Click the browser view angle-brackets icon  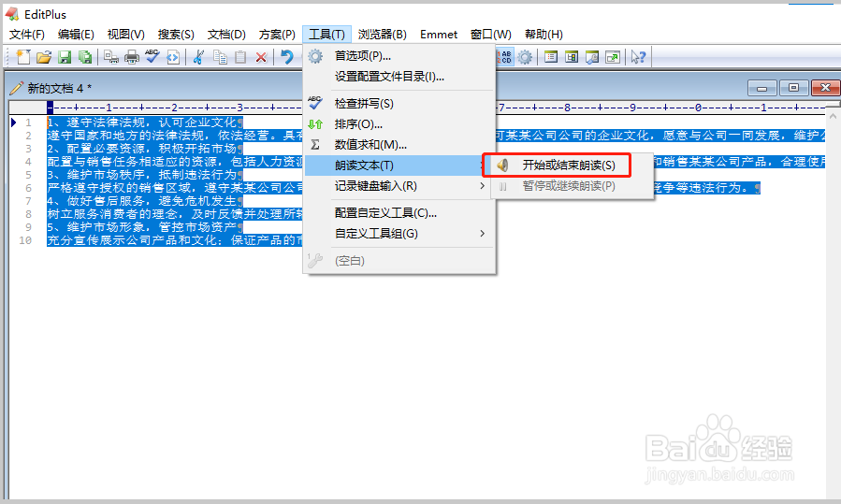(173, 57)
